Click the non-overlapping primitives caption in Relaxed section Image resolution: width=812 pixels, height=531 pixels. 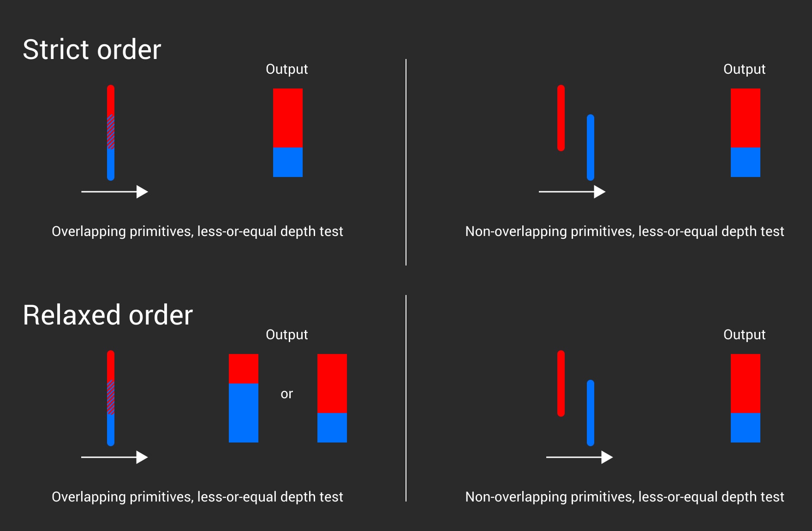(625, 497)
